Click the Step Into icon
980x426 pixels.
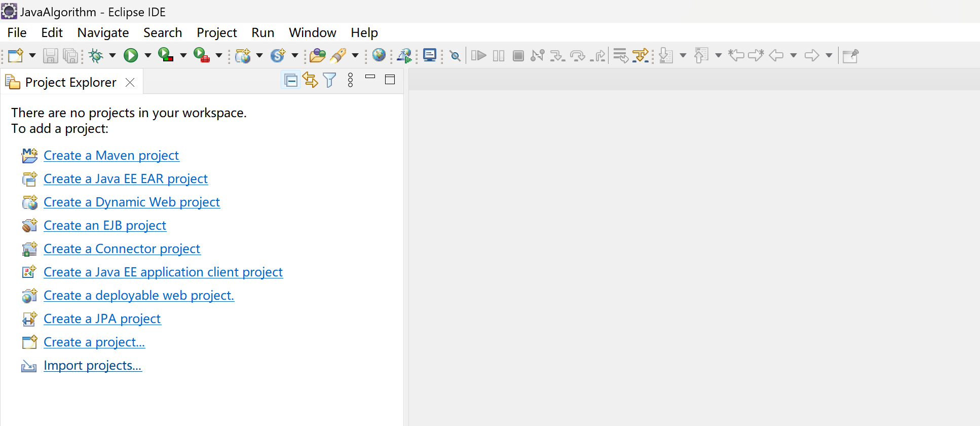(x=557, y=55)
